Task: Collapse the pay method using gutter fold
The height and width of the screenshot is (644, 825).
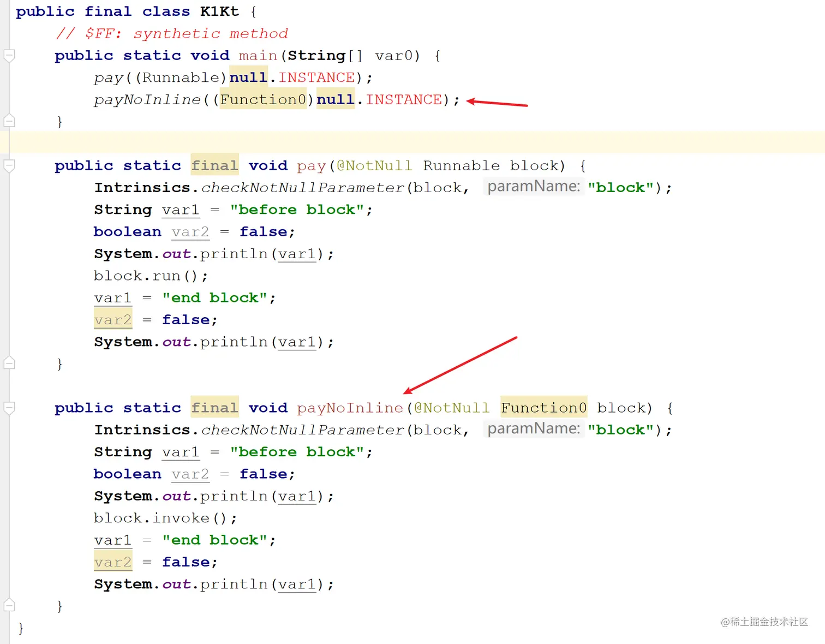Action: (x=9, y=165)
